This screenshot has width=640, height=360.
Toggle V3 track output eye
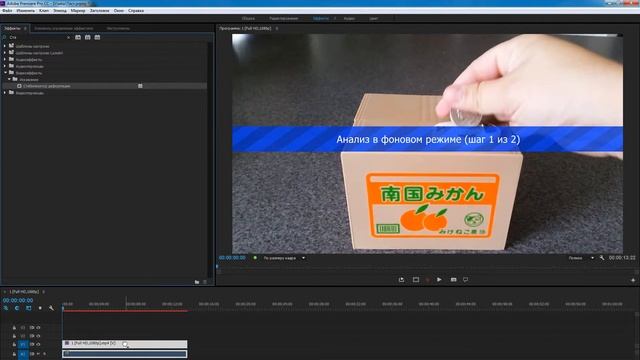click(38, 328)
